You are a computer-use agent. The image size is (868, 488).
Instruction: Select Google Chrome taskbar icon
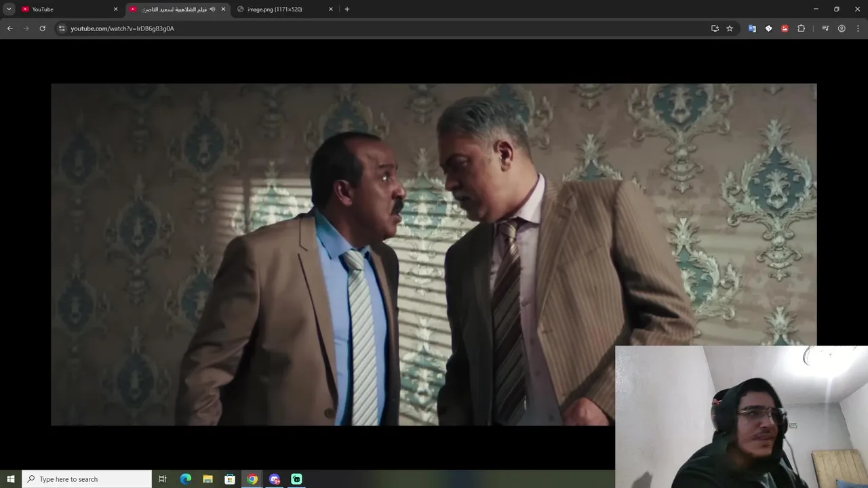252,479
